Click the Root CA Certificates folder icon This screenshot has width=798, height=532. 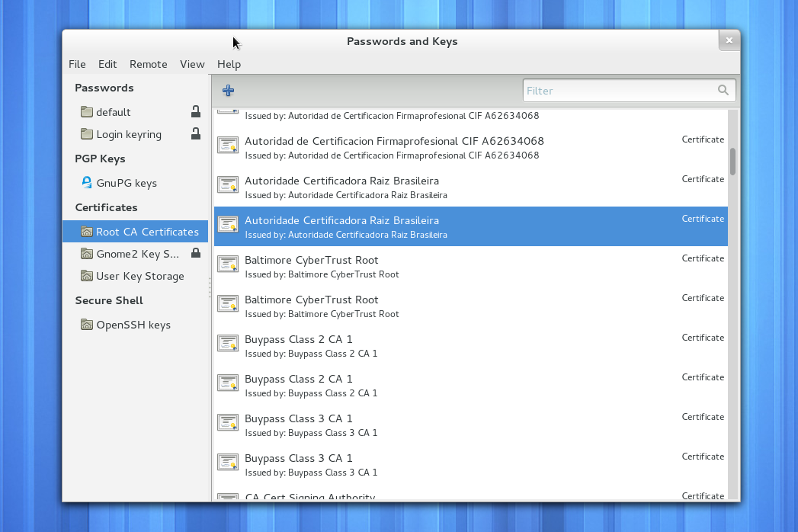pyautogui.click(x=87, y=232)
